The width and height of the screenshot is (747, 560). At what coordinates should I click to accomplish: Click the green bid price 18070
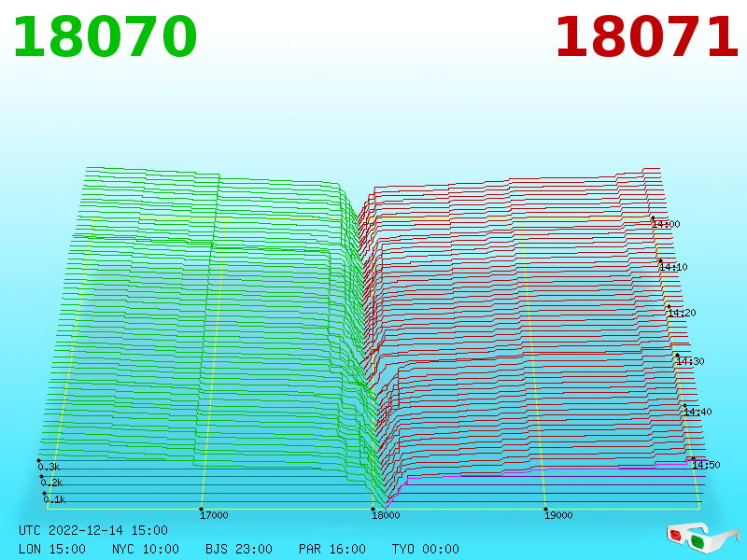[105, 37]
